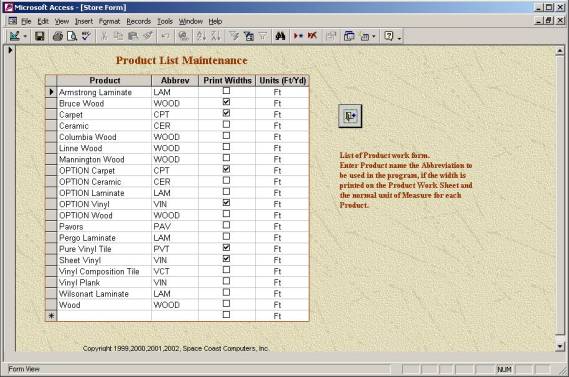
Task: Open the toolbar options arrow beside Help
Action: (x=399, y=37)
